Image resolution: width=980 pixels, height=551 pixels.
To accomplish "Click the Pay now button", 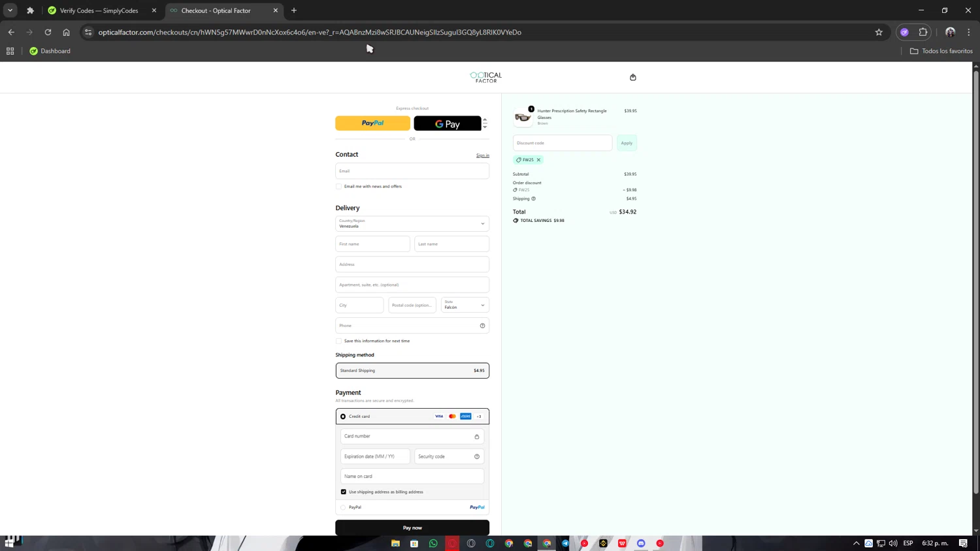I will coord(412,527).
